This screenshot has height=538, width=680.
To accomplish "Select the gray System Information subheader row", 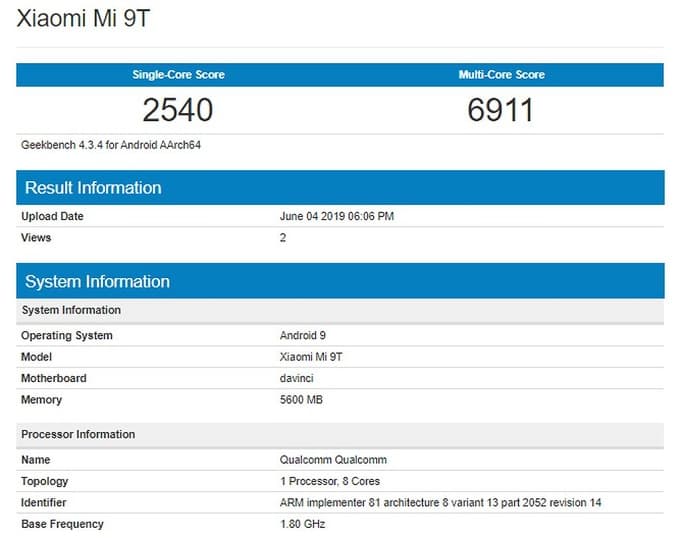I will [340, 310].
